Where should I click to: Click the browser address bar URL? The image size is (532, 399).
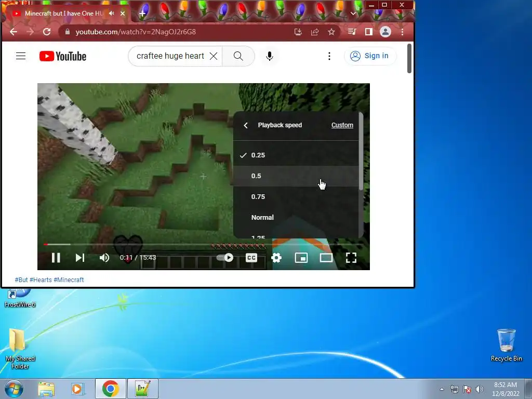pyautogui.click(x=136, y=32)
